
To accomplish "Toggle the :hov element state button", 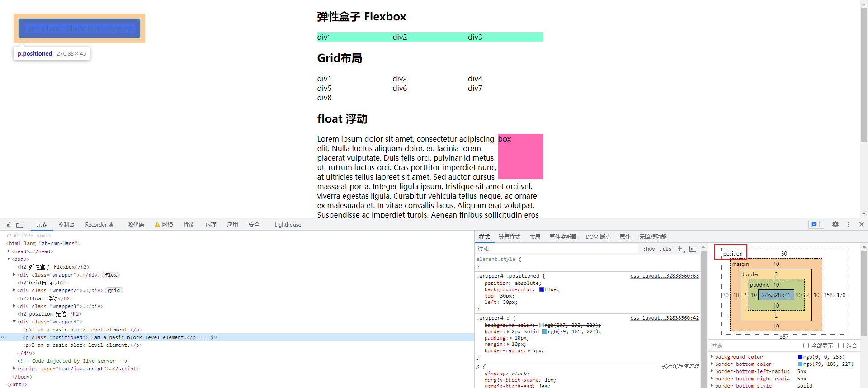I will tap(649, 249).
